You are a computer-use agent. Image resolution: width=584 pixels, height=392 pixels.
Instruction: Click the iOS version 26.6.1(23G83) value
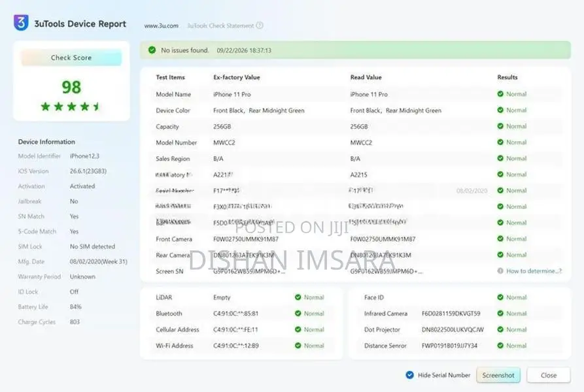(88, 171)
